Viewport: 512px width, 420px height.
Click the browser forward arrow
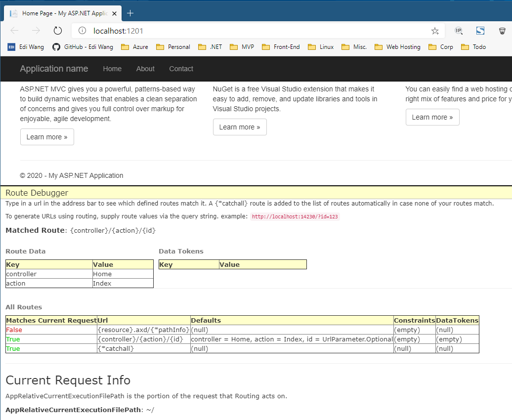(x=36, y=31)
